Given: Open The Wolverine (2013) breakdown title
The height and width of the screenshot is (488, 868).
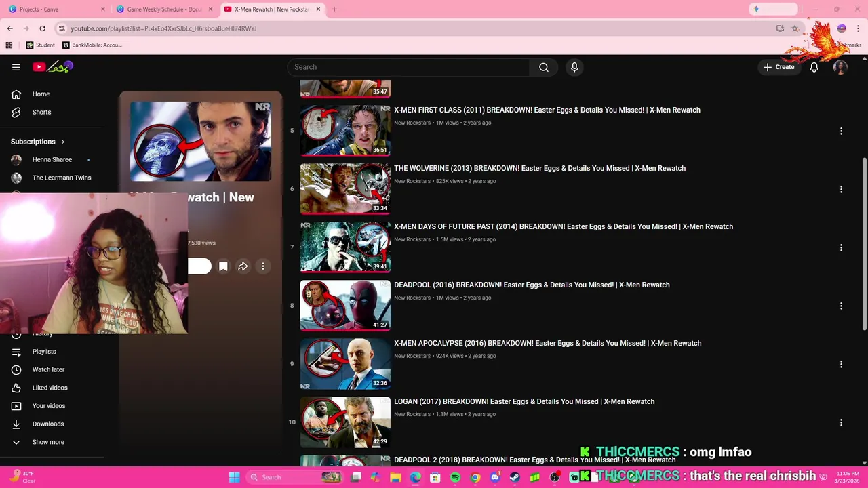Looking at the screenshot, I should (540, 168).
